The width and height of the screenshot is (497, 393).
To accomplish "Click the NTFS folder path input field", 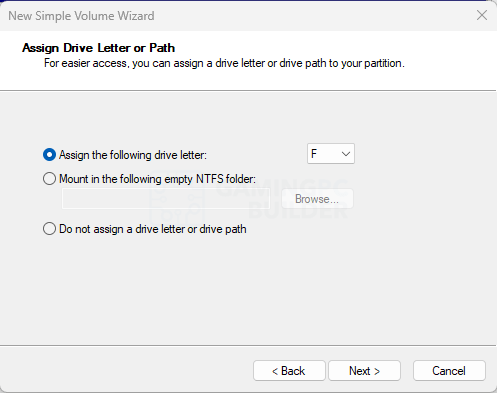I will tap(166, 199).
